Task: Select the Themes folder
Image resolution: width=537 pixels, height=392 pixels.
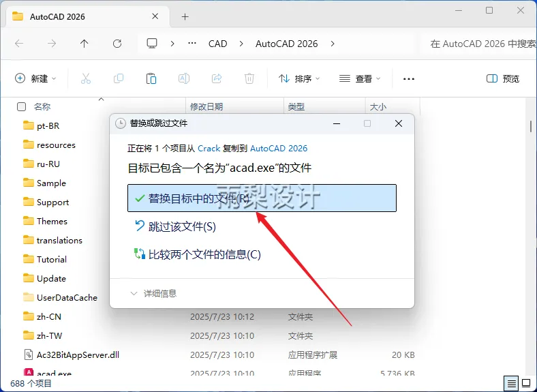Action: point(45,221)
